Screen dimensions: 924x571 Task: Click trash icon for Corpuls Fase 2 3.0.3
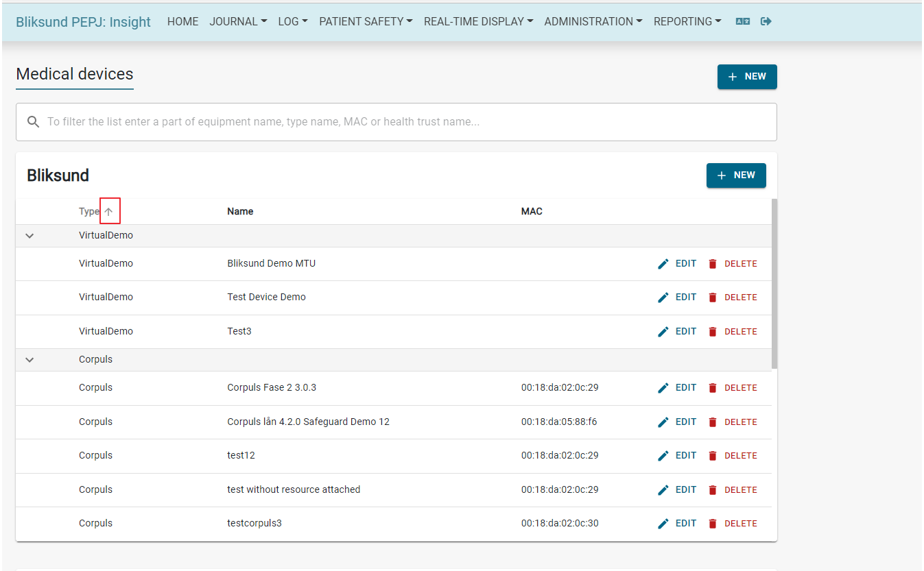[x=712, y=388]
